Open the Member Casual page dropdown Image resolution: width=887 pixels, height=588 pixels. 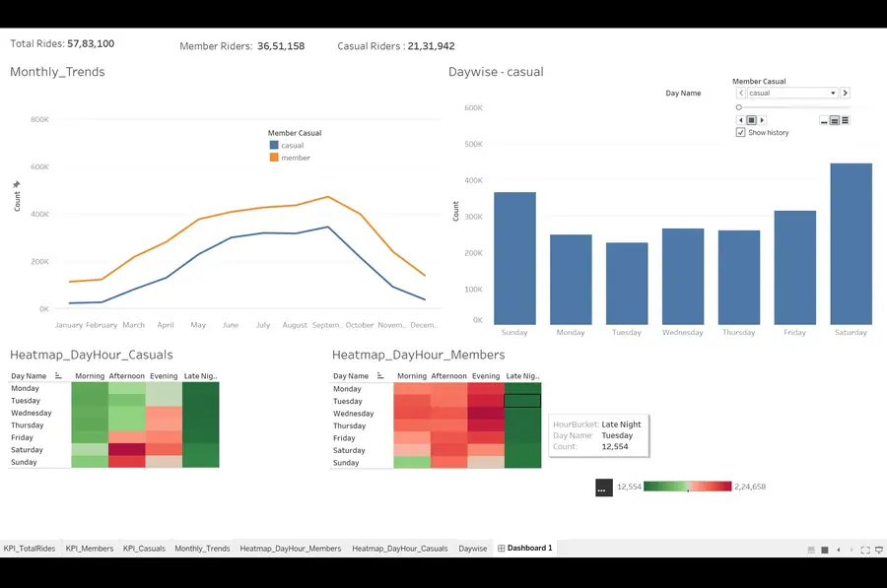(x=792, y=93)
